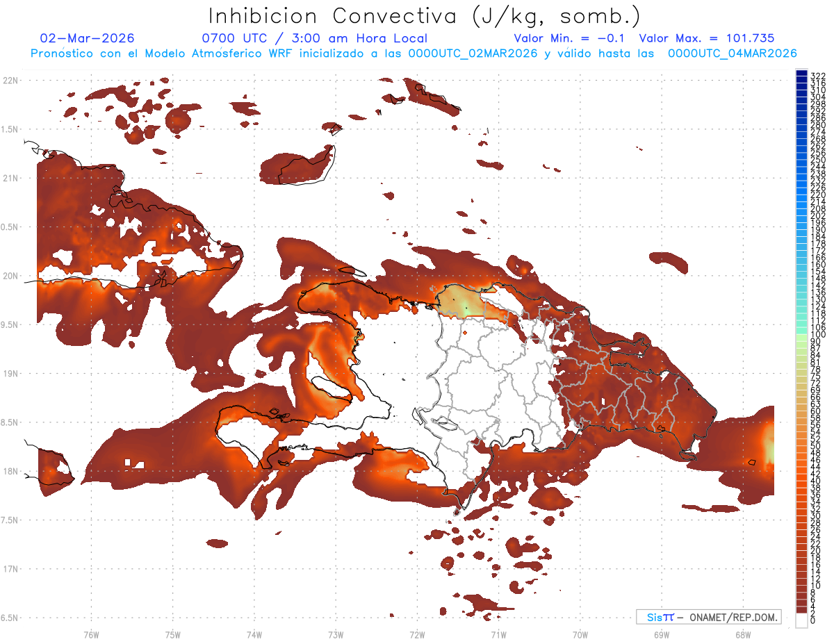Select the date label "02-Mar-2026"
Image resolution: width=834 pixels, height=644 pixels.
(x=87, y=38)
